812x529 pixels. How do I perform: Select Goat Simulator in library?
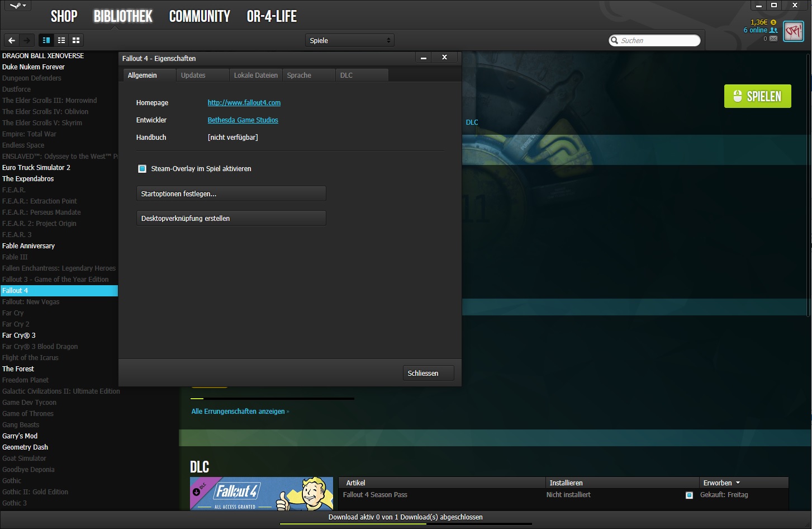pos(25,459)
